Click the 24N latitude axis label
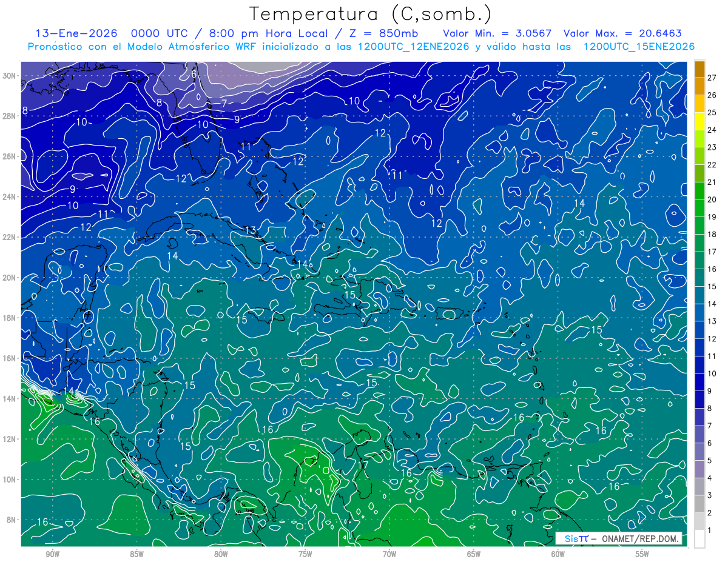The height and width of the screenshot is (562, 728). (10, 197)
